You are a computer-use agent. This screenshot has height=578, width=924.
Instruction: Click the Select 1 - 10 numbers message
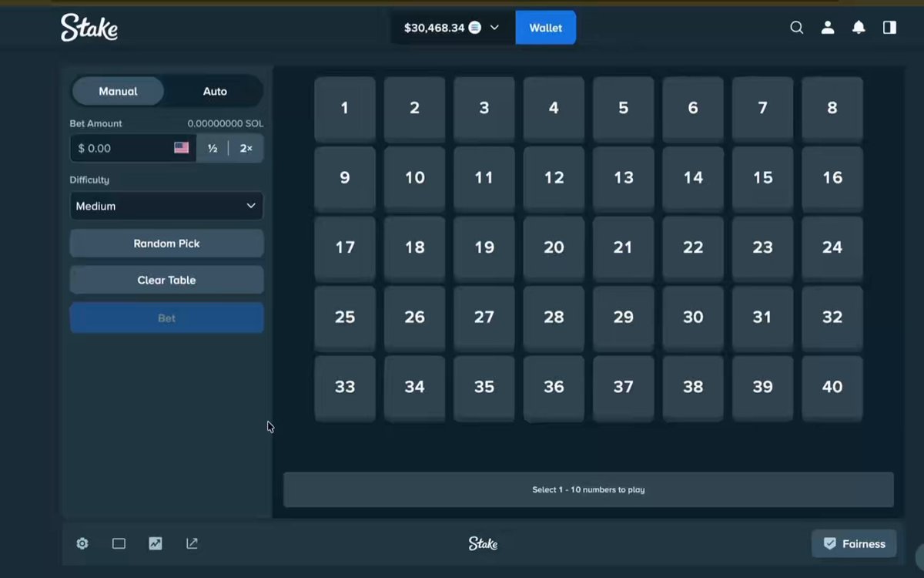pos(588,489)
